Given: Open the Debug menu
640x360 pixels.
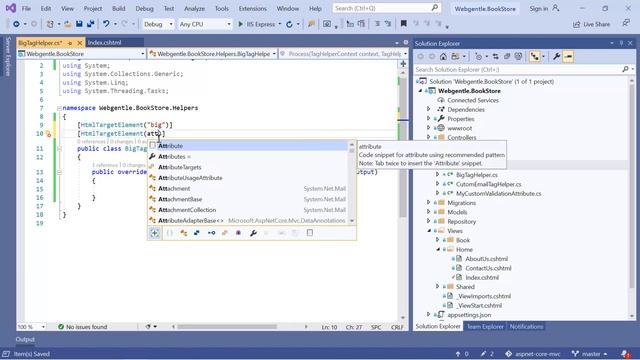Looking at the screenshot, I should [x=144, y=8].
